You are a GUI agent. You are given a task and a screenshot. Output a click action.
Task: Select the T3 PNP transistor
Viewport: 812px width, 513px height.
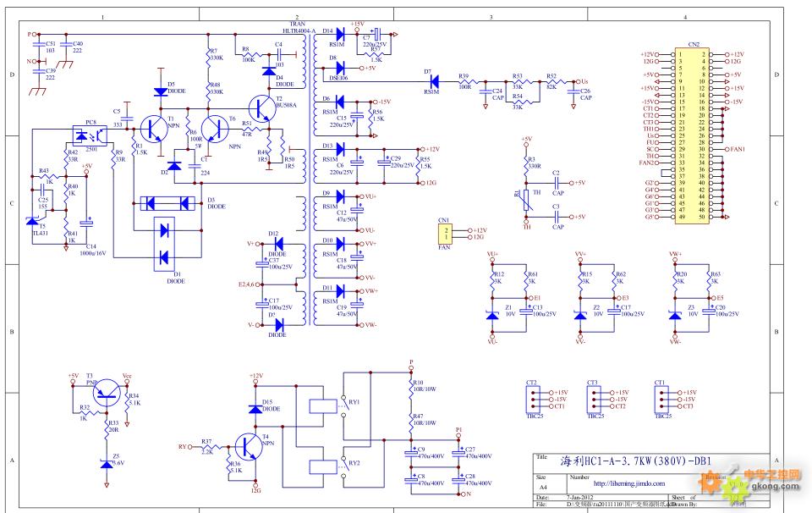tap(106, 389)
